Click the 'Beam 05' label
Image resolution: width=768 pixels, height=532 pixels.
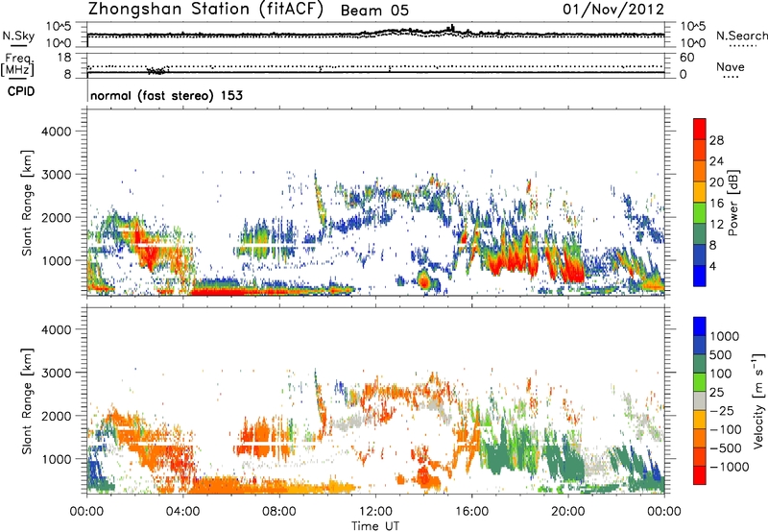point(374,11)
